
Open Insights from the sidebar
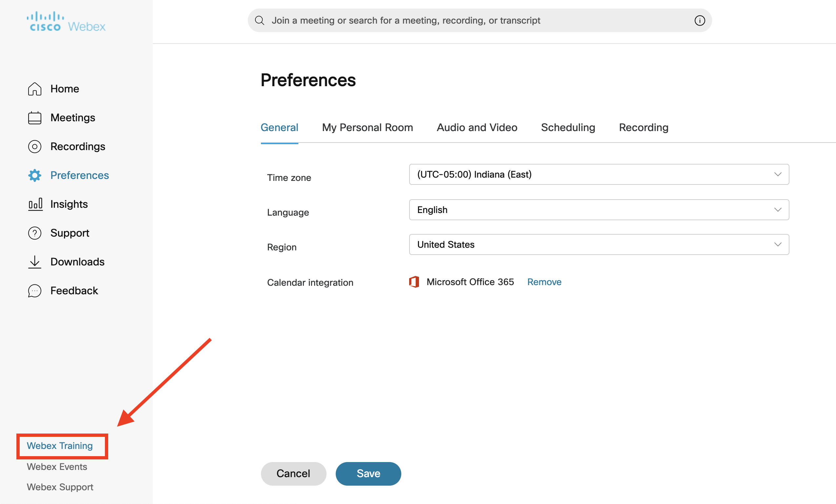(34, 204)
